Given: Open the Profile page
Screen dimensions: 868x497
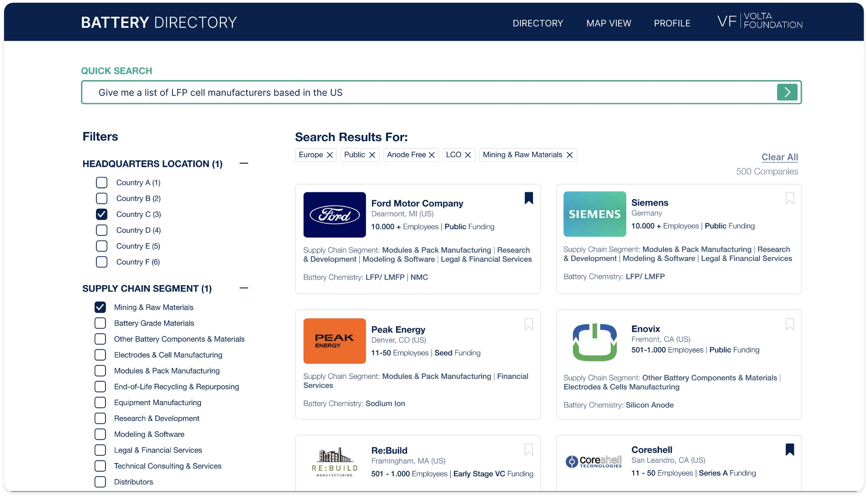Looking at the screenshot, I should click(672, 23).
